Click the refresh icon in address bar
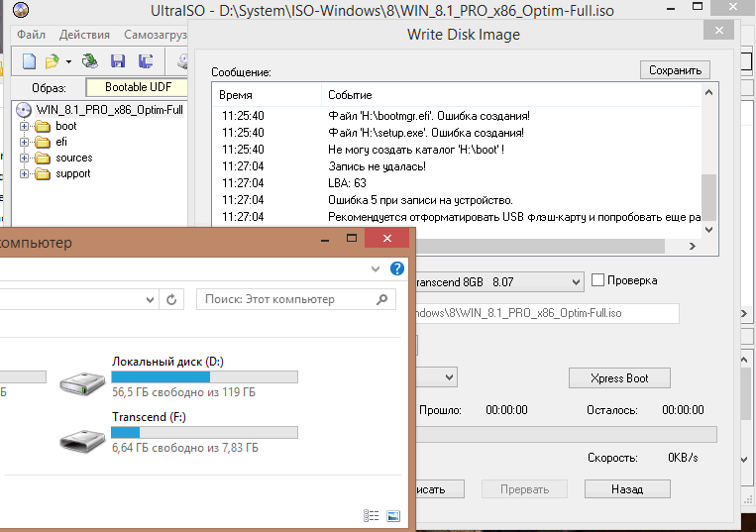Screen dimensions: 756x532 (171, 299)
